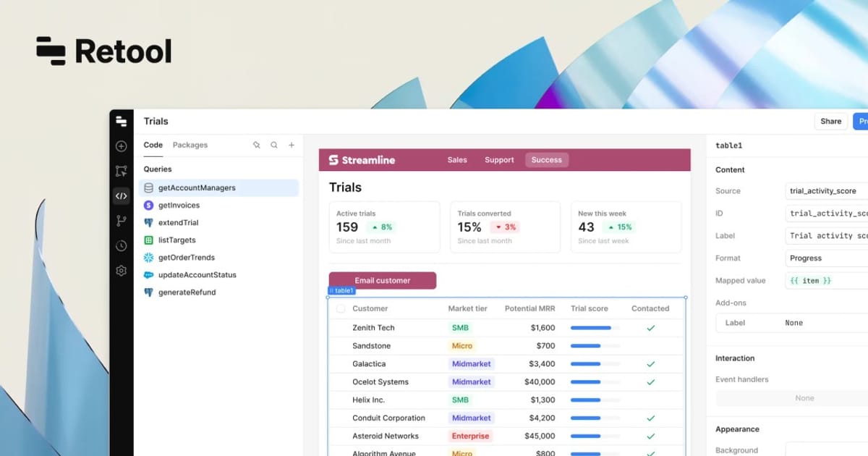
Task: Click the Enterprise tag for Asteroid Networks
Action: 471,436
